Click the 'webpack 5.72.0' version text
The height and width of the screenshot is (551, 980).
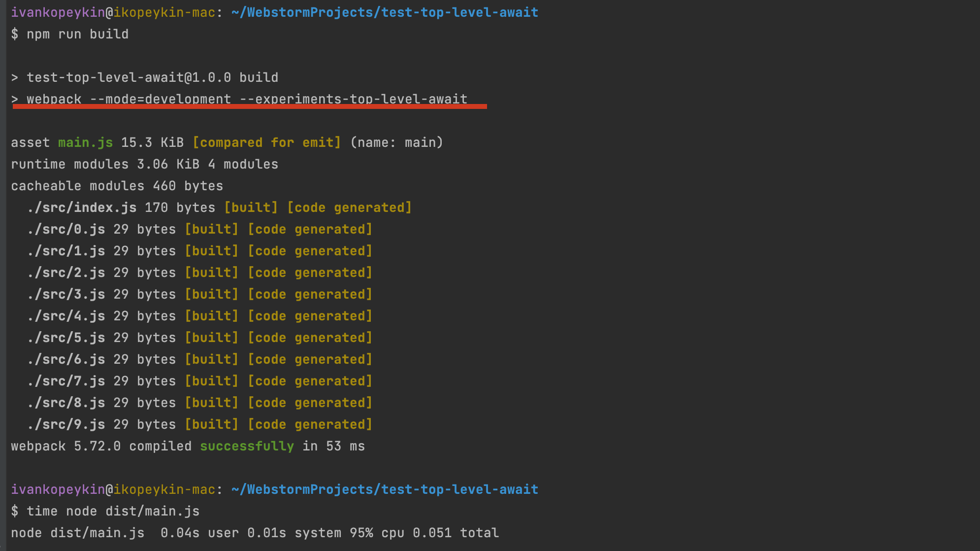coord(65,446)
